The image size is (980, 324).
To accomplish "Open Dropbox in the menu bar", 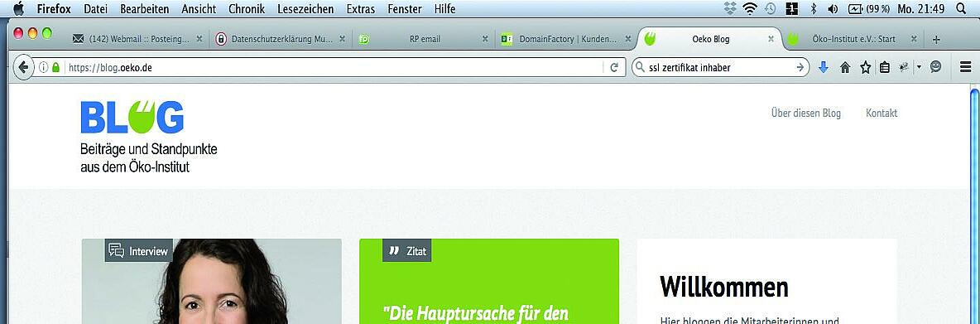I will tap(730, 9).
